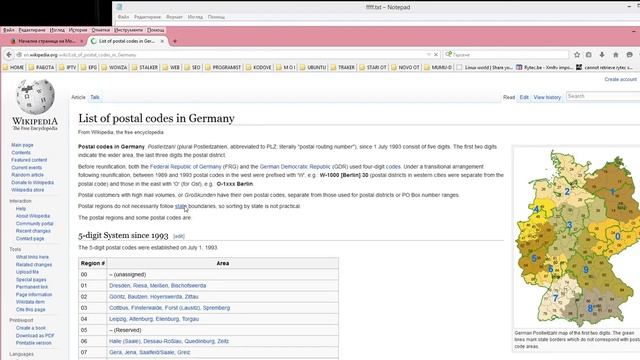Open the STALKER bookmarks folder

pos(145,67)
